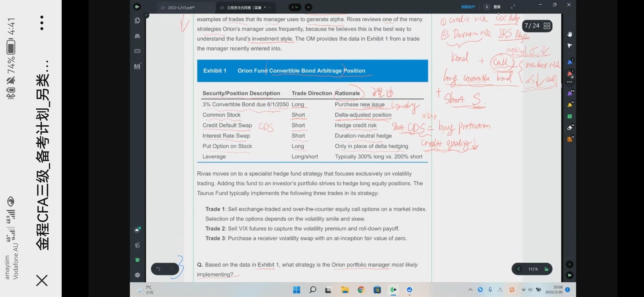This screenshot has width=644, height=297.
Task: Select the purple 0.5 pen
Action: tap(569, 94)
